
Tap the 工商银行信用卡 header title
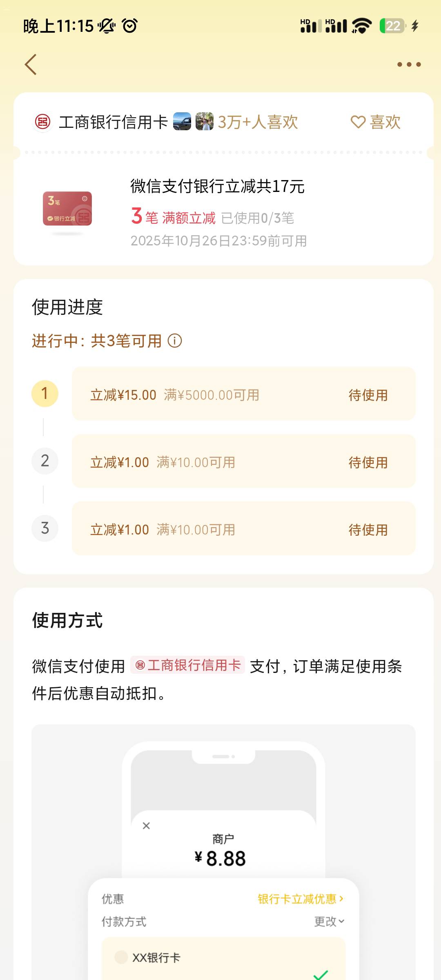[113, 122]
